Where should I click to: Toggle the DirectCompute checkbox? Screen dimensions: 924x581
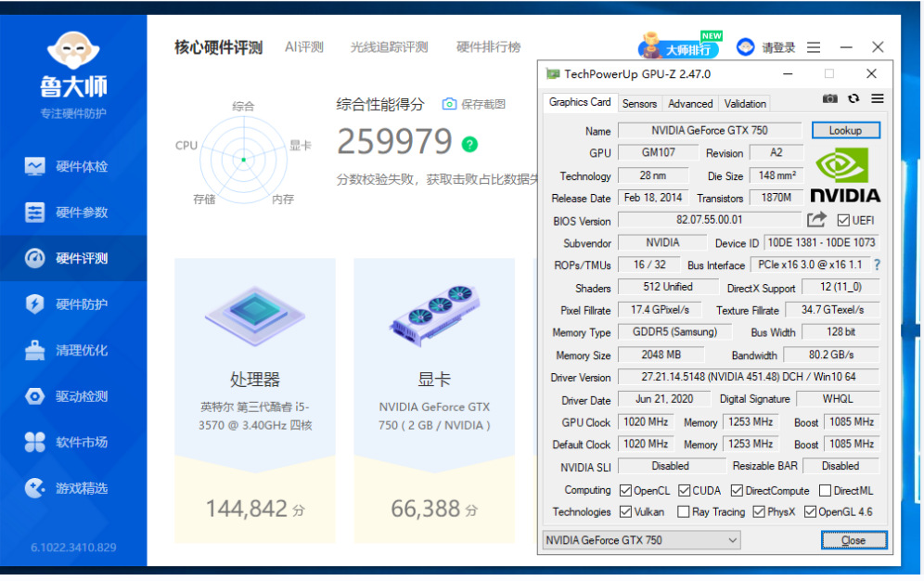[737, 491]
